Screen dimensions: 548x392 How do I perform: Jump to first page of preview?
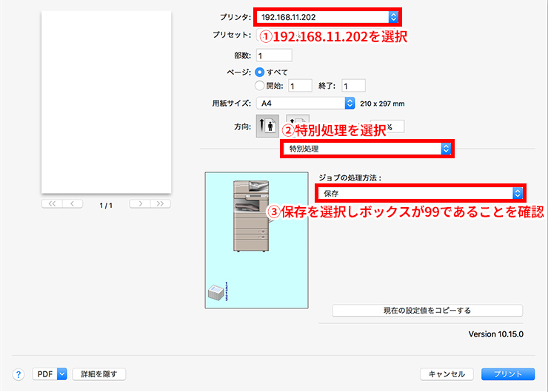51,203
